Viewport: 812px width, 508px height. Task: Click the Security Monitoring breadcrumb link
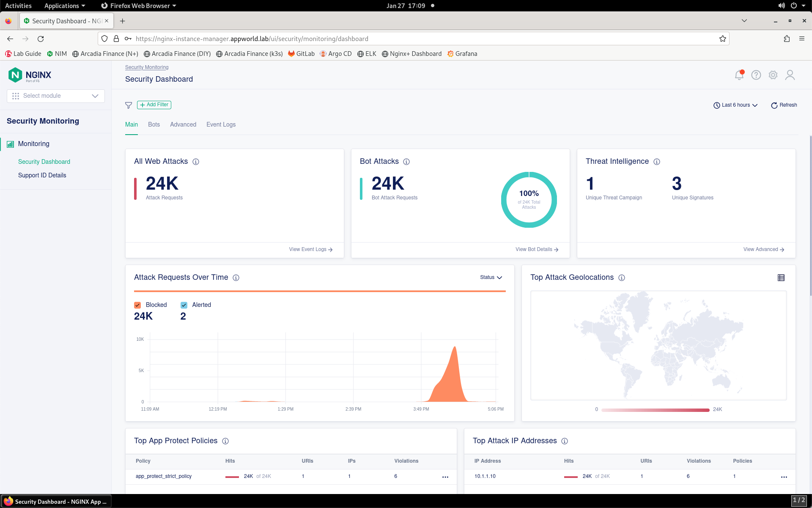pyautogui.click(x=147, y=68)
